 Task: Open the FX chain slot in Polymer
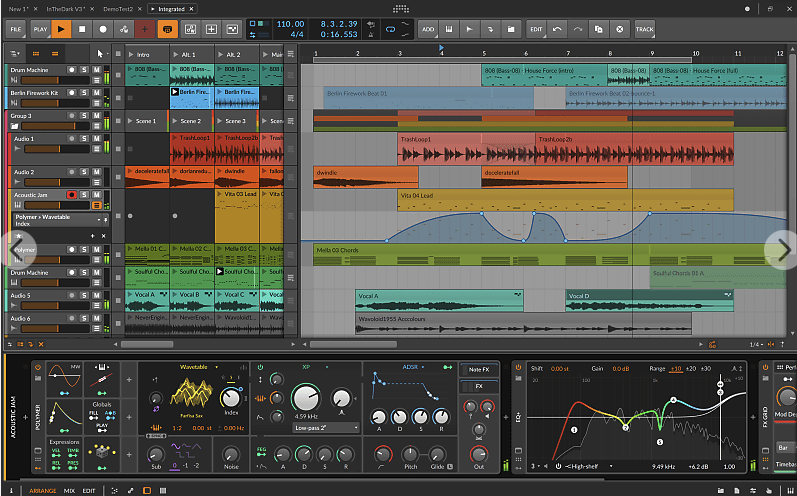(479, 387)
